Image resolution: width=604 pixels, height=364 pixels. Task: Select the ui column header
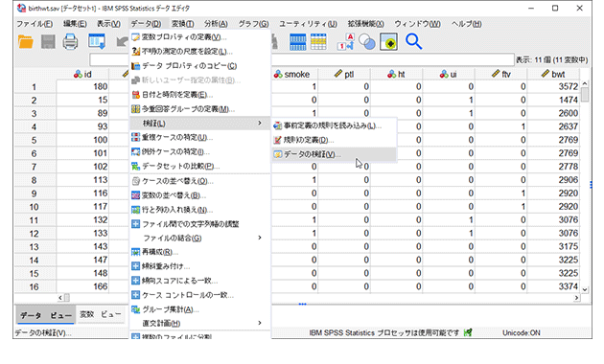(x=449, y=74)
